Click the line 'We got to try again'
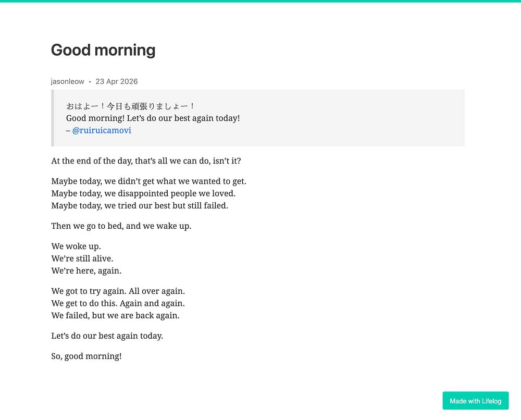Screen dimensions: 521x420 tap(118, 291)
